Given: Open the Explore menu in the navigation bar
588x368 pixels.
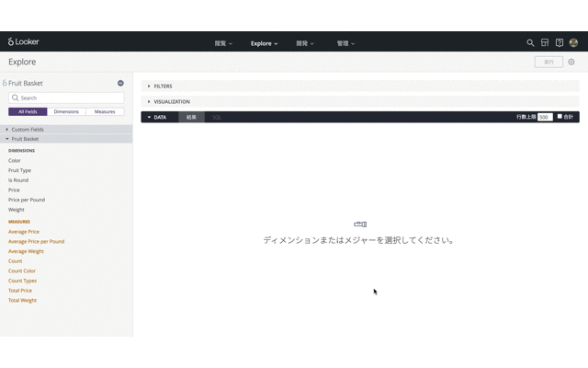Looking at the screenshot, I should 264,43.
